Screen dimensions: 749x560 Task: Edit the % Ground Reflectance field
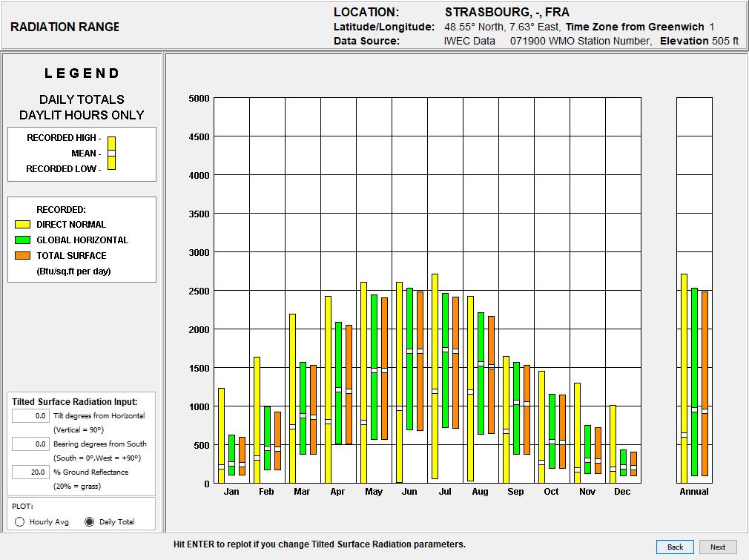coord(30,472)
